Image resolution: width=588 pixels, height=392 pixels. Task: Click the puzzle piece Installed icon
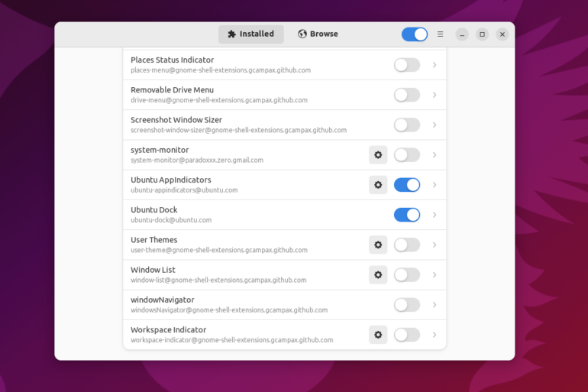click(231, 34)
